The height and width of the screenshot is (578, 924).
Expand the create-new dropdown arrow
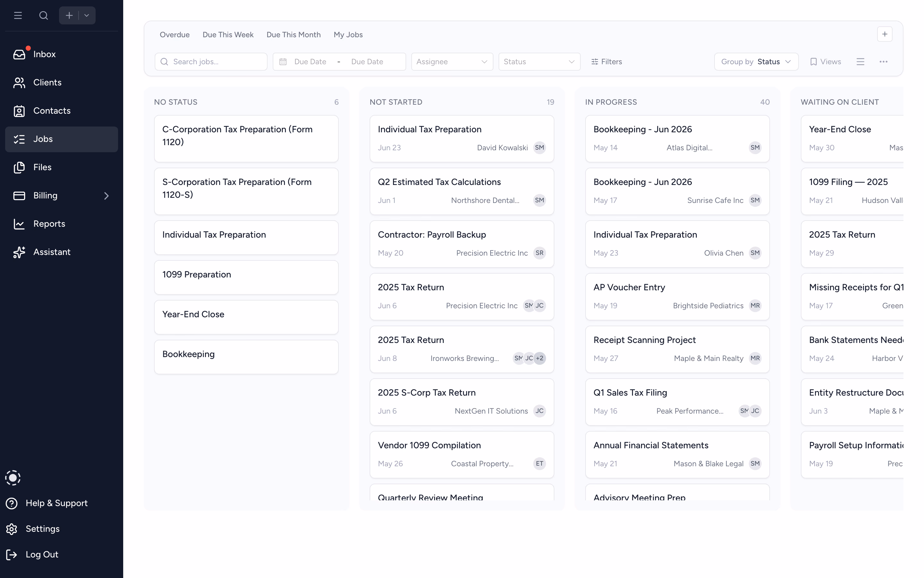tap(87, 15)
